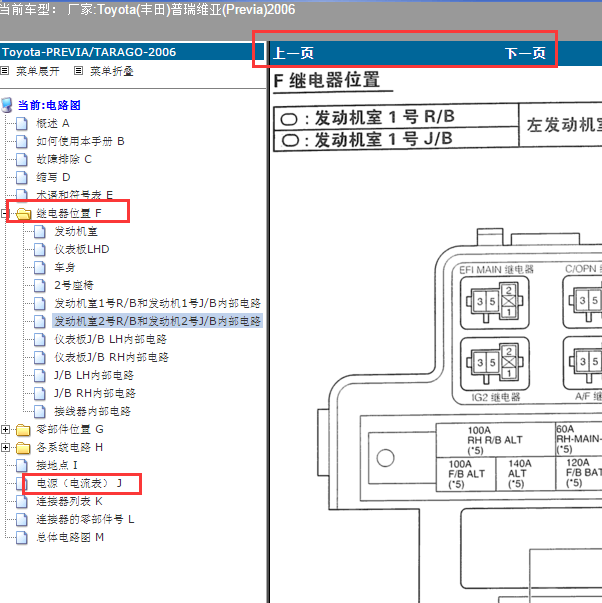Open the 发动机室 page
The width and height of the screenshot is (602, 603).
coord(76,231)
